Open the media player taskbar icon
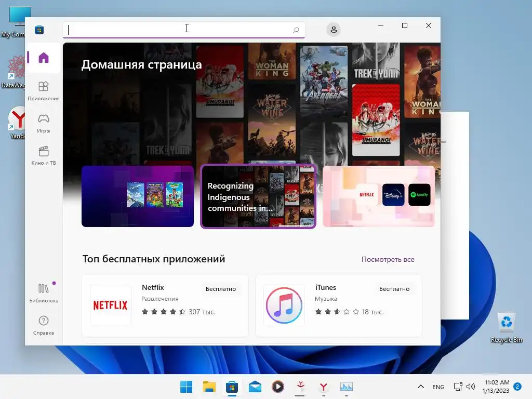 pyautogui.click(x=278, y=387)
